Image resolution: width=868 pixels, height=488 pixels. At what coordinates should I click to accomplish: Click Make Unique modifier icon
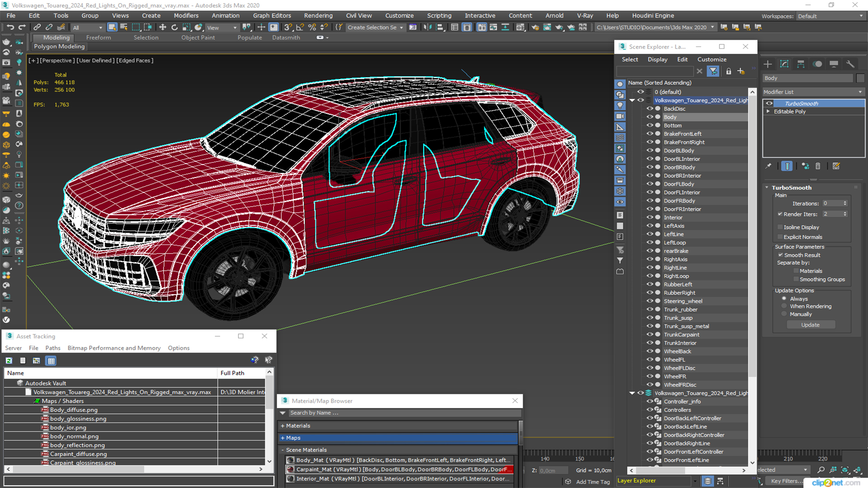tap(805, 166)
